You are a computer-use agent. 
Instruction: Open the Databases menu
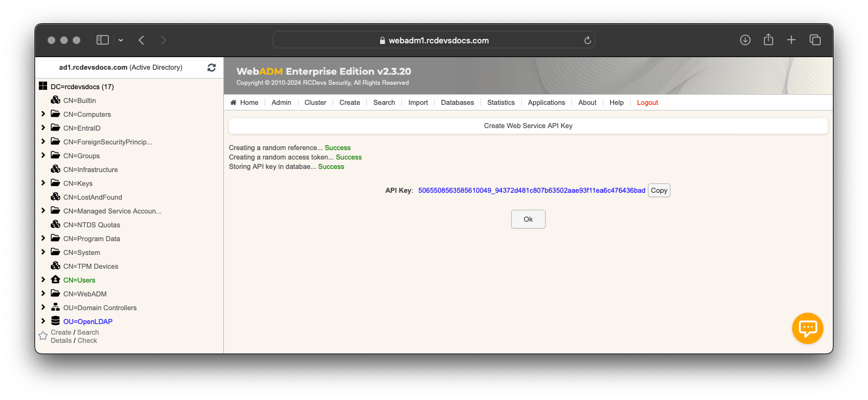[457, 102]
